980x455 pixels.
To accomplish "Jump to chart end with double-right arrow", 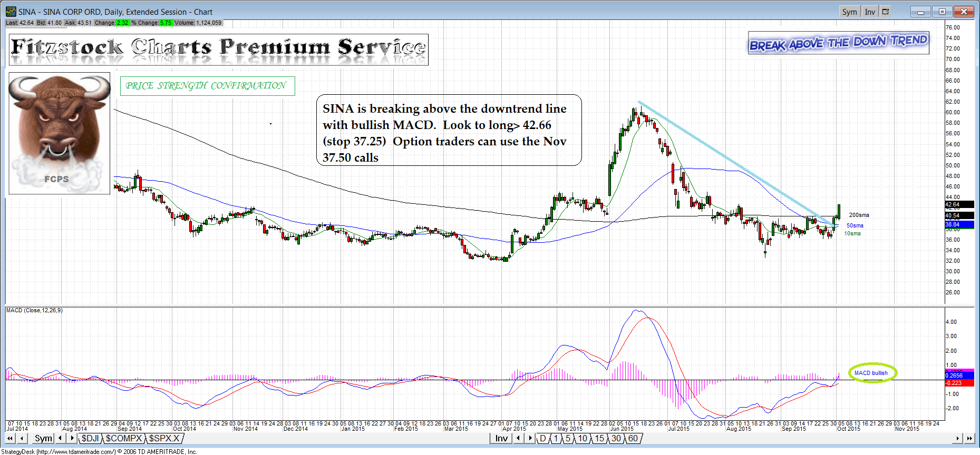I will 969,438.
